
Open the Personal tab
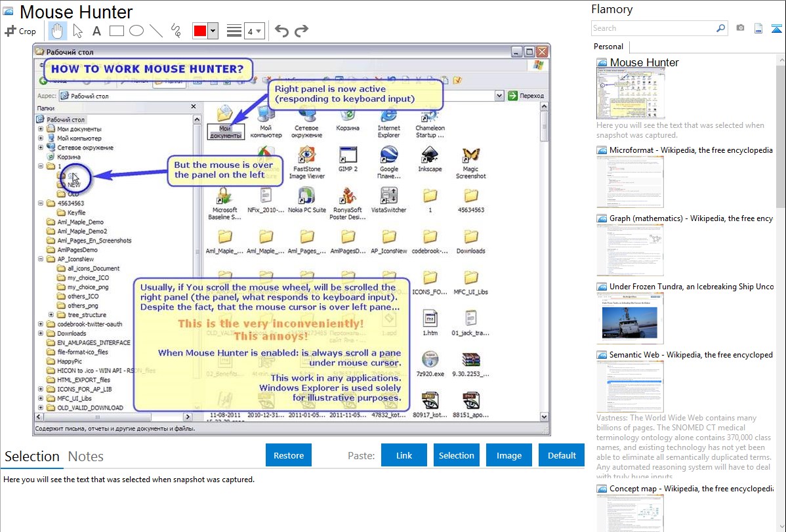(608, 47)
